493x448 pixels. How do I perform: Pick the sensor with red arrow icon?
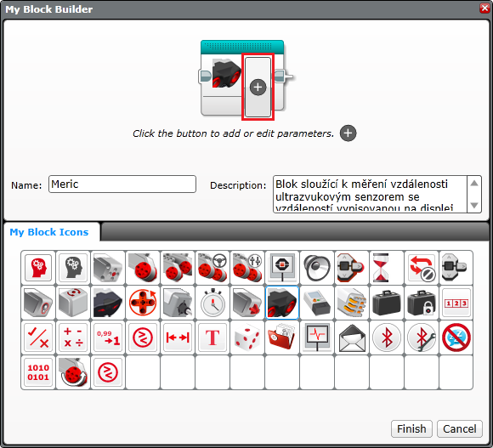tap(247, 303)
